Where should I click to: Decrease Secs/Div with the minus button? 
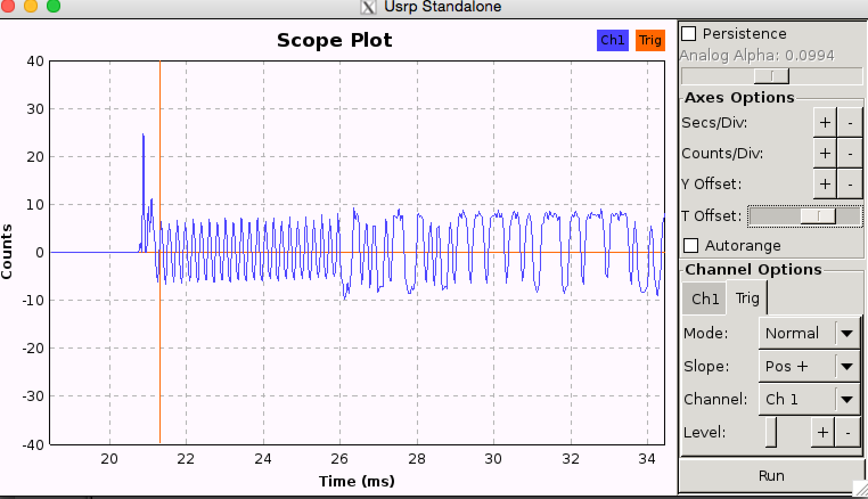click(x=850, y=122)
